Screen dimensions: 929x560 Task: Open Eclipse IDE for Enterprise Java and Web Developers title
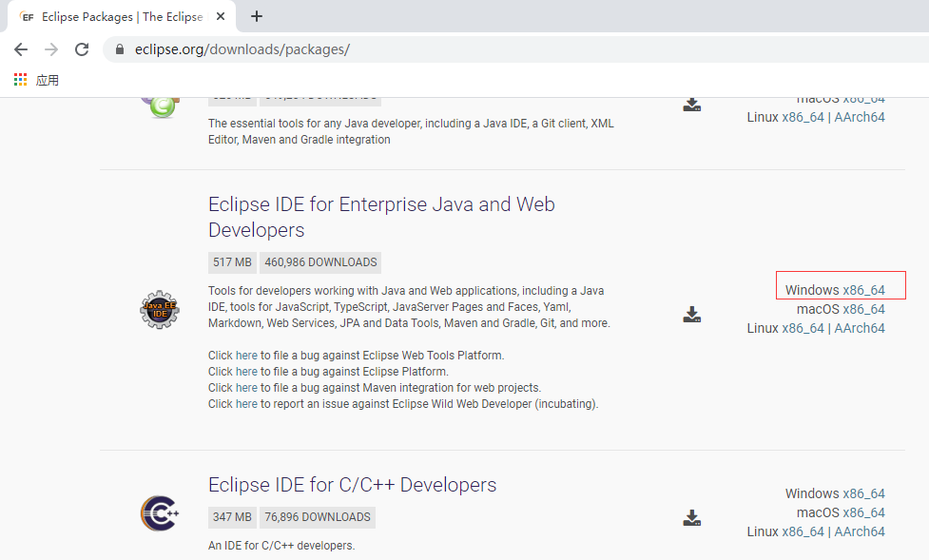[381, 217]
